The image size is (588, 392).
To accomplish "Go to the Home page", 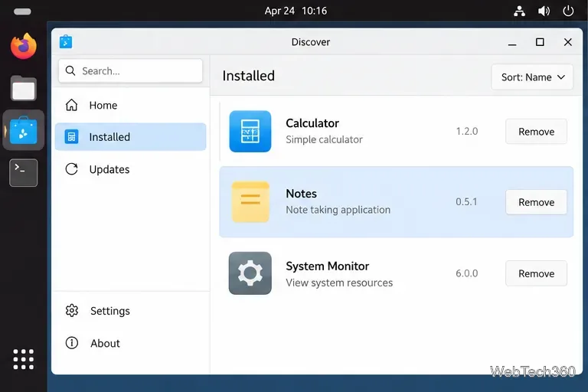I will [x=130, y=105].
